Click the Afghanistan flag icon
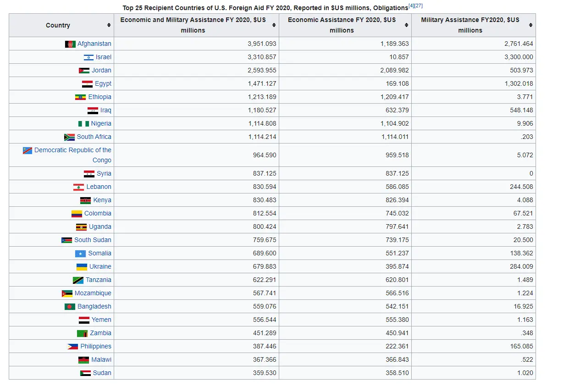The width and height of the screenshot is (569, 392). 70,44
